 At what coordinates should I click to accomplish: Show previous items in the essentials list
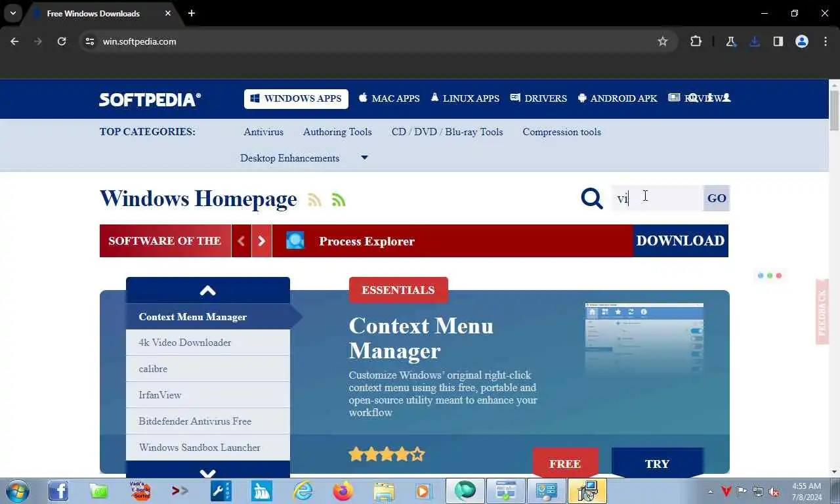pos(208,290)
